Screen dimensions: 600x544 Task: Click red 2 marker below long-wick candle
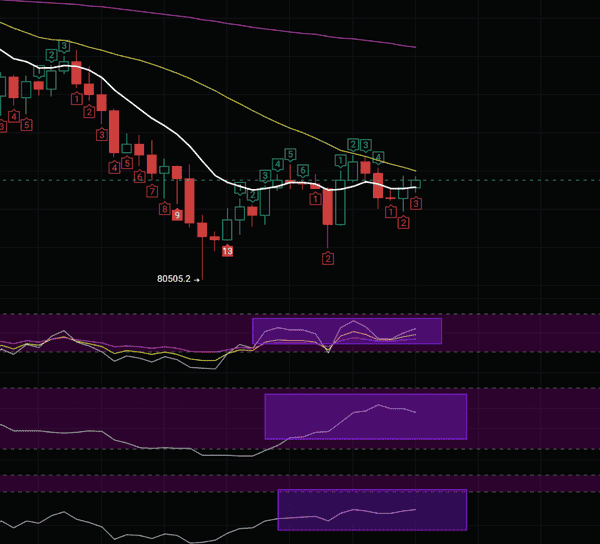(327, 259)
